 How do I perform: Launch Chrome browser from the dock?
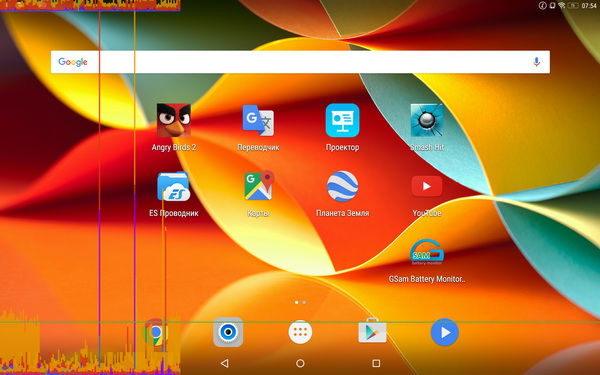[x=156, y=332]
